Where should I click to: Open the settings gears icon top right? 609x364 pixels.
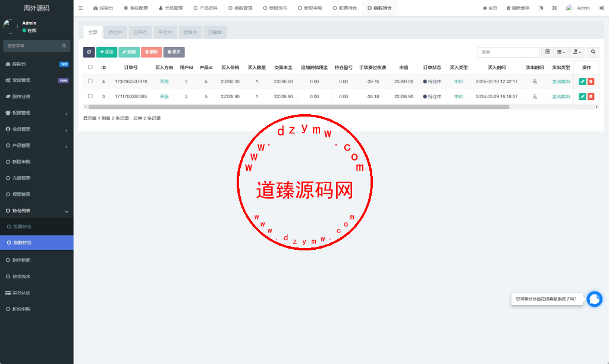602,8
